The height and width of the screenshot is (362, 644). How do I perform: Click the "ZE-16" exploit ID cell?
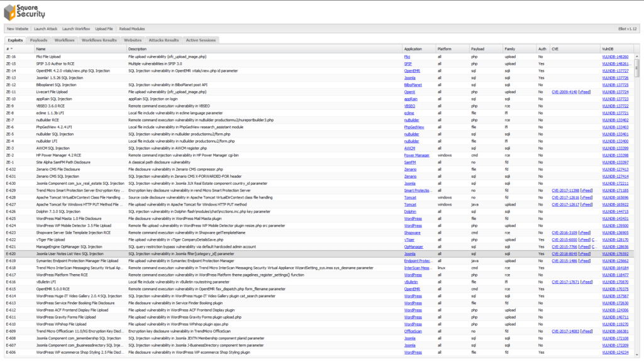(11, 57)
